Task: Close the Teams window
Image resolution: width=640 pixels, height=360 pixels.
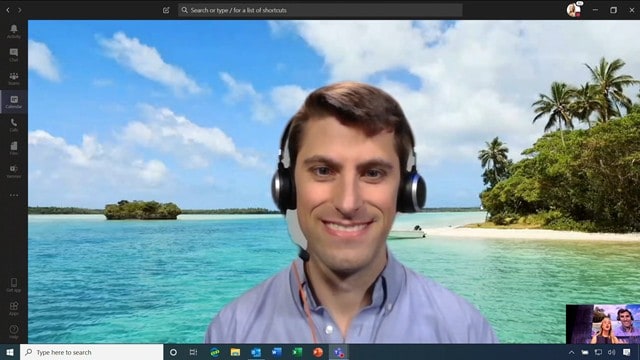Action: (x=631, y=10)
